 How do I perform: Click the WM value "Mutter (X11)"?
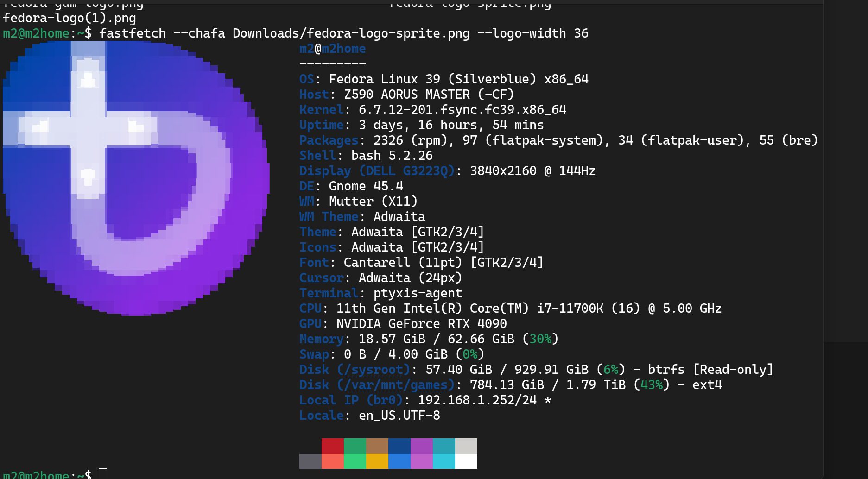tap(374, 202)
